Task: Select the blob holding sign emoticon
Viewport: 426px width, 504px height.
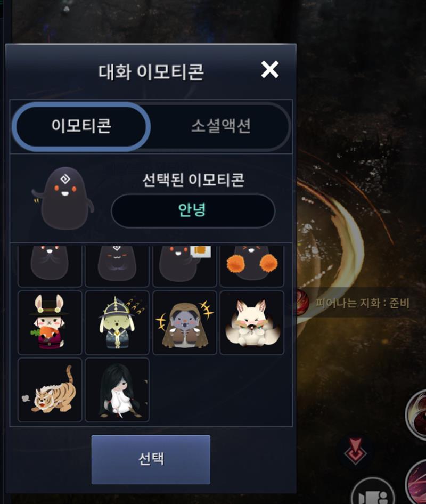Action: click(x=184, y=266)
